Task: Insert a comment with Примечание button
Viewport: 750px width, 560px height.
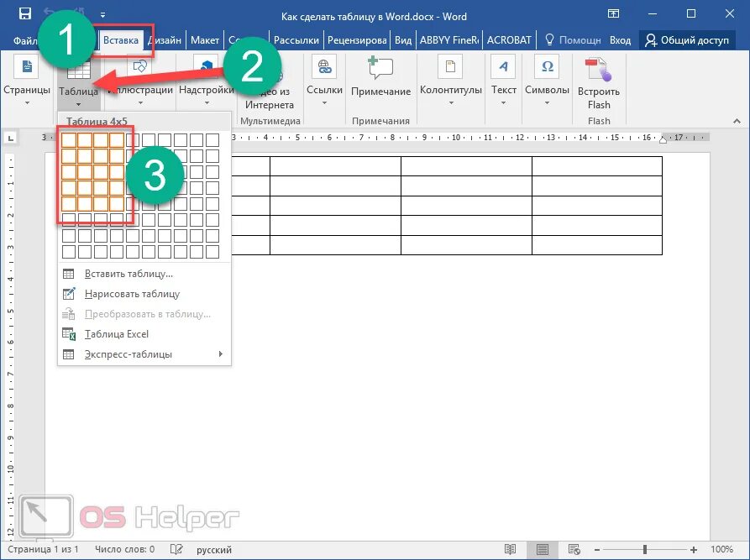Action: (380, 76)
